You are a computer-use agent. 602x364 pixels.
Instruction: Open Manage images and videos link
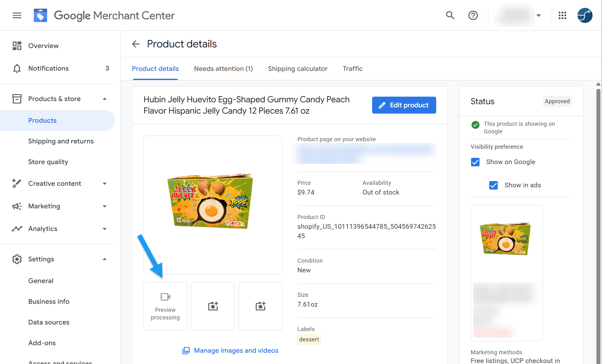click(230, 351)
